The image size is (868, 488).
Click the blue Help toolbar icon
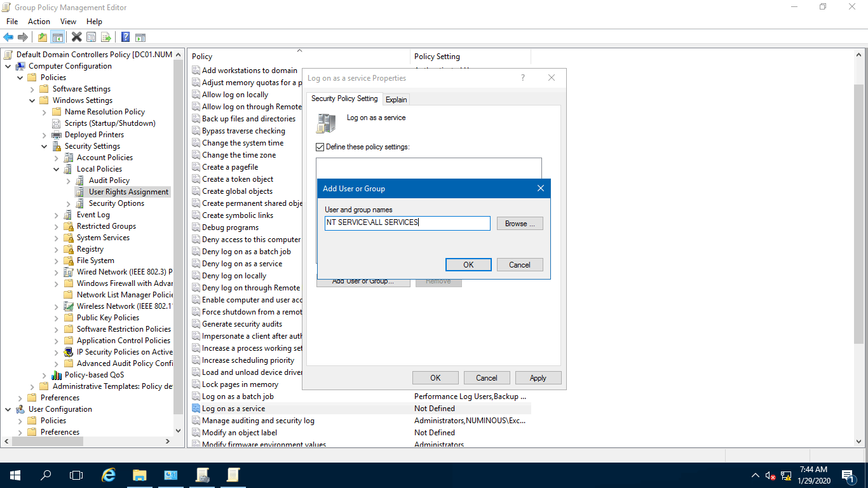[125, 37]
